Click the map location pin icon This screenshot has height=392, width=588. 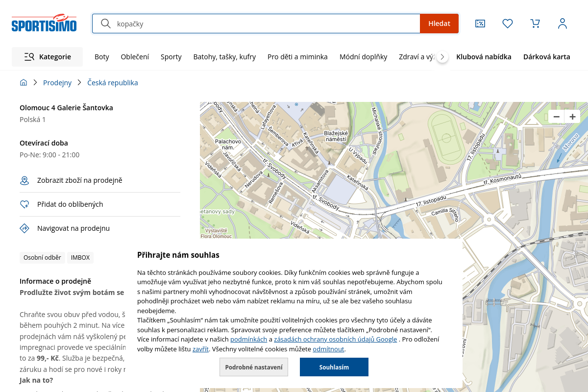tap(24, 181)
